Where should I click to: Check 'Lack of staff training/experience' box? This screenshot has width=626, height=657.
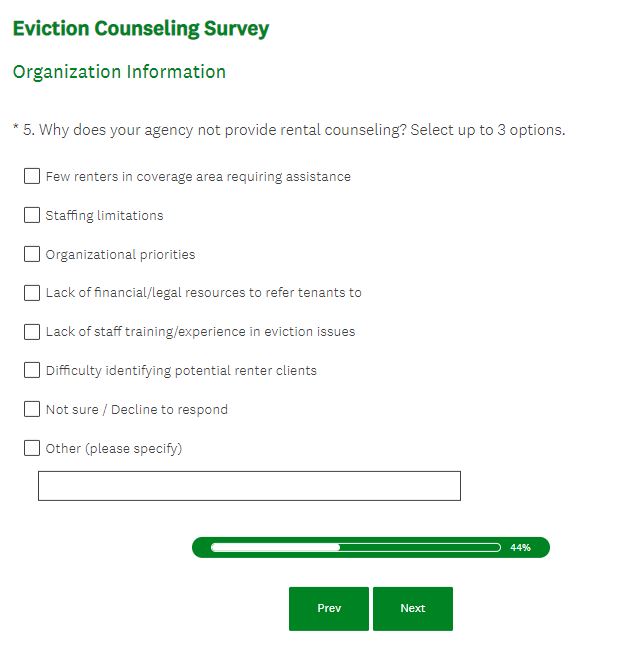[x=32, y=331]
